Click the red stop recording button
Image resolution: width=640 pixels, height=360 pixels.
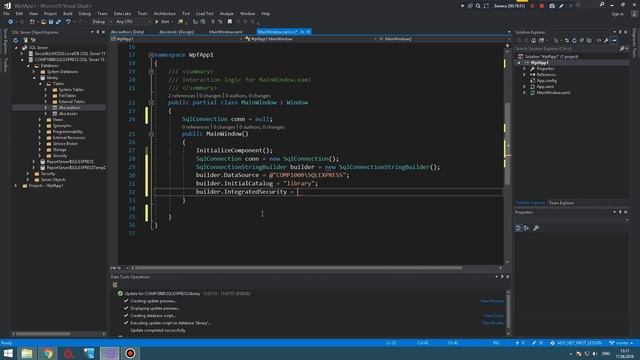pos(542,6)
